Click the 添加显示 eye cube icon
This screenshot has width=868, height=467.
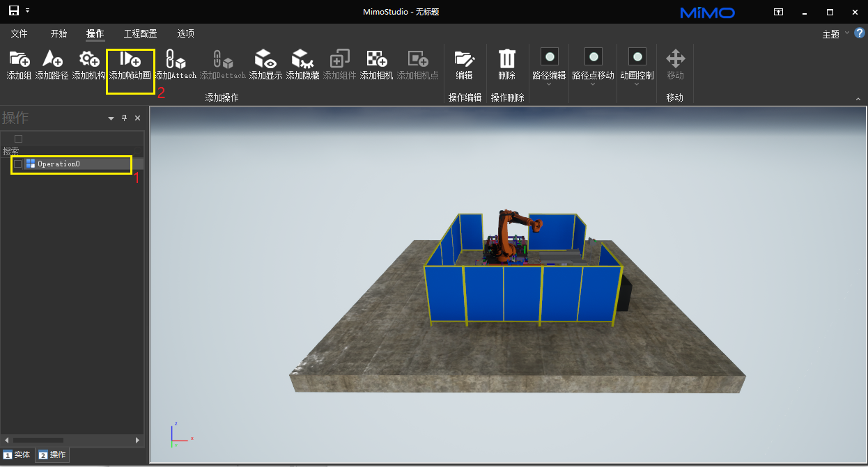(265, 59)
